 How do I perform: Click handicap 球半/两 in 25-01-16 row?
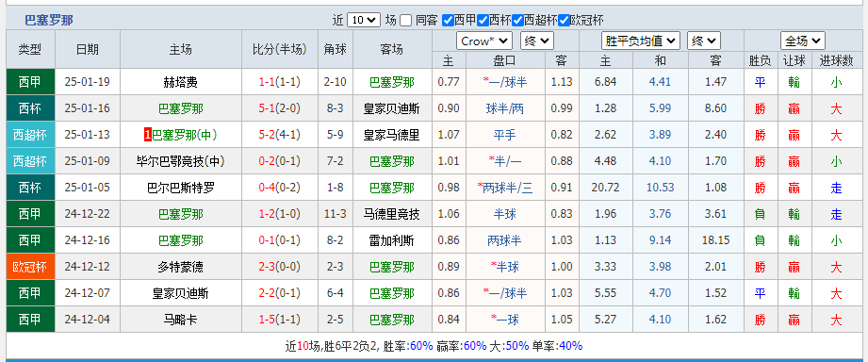505,109
